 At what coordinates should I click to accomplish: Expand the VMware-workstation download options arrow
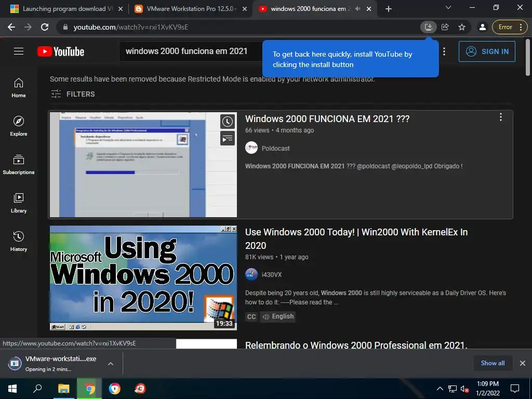coord(110,364)
